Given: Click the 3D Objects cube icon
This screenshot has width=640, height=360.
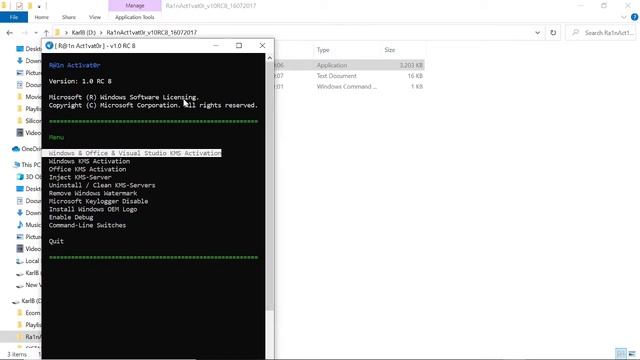Looking at the screenshot, I should point(20,177).
